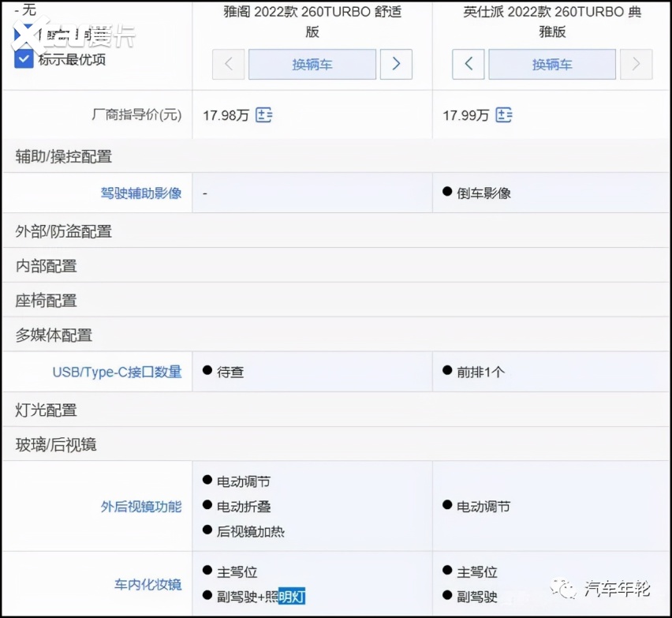The height and width of the screenshot is (618, 672).
Task: Expand the 内部配置 section header
Action: (x=336, y=265)
